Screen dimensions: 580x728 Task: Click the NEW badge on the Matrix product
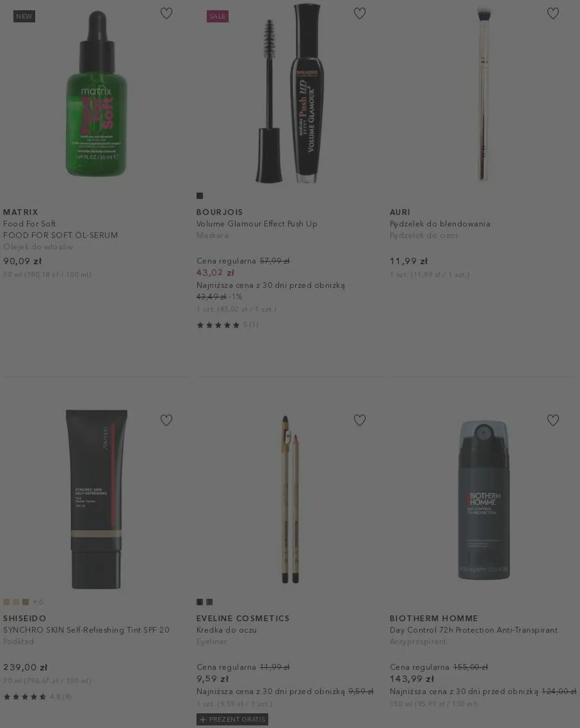pos(24,16)
